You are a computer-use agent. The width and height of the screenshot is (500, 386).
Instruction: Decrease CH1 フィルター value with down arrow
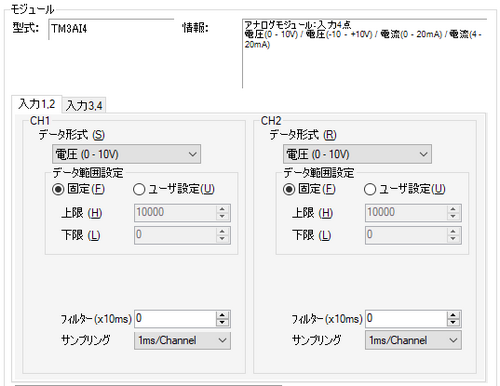(x=222, y=322)
